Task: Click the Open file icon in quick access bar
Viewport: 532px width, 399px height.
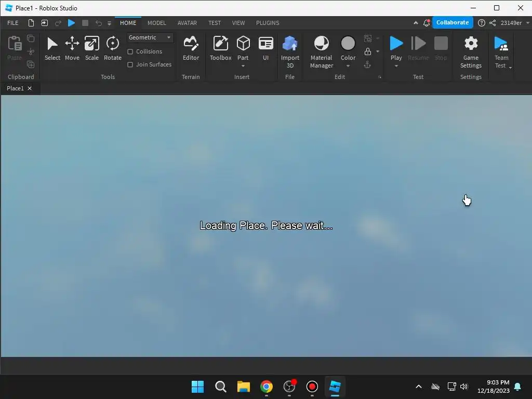Action: point(45,23)
